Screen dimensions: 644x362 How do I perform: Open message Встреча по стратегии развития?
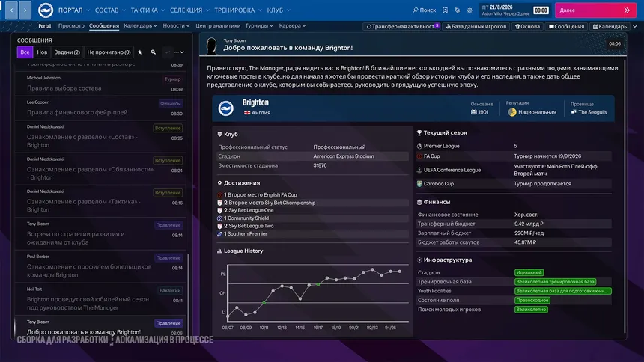100,233
